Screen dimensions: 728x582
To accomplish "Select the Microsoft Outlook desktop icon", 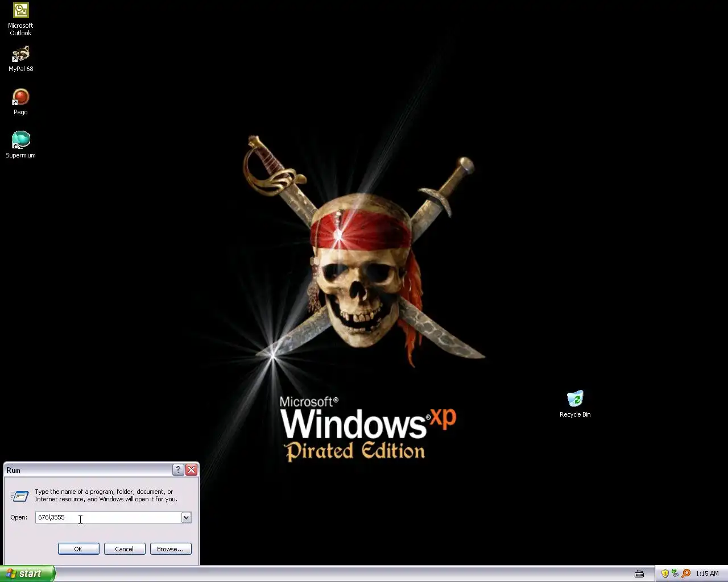I will pyautogui.click(x=20, y=19).
